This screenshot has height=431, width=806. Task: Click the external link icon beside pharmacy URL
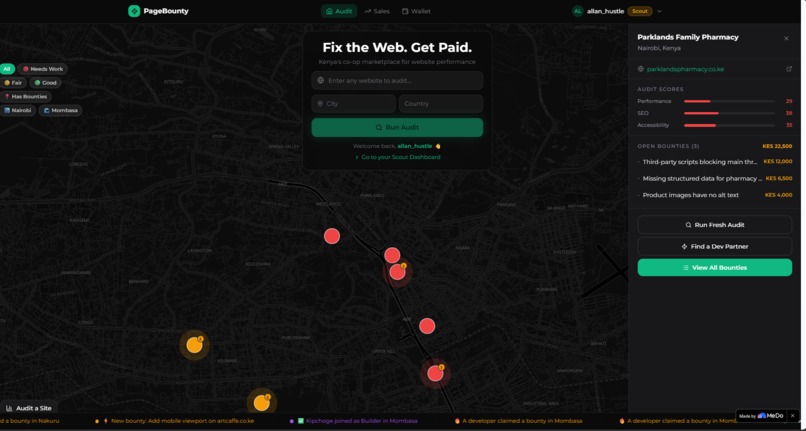(789, 69)
